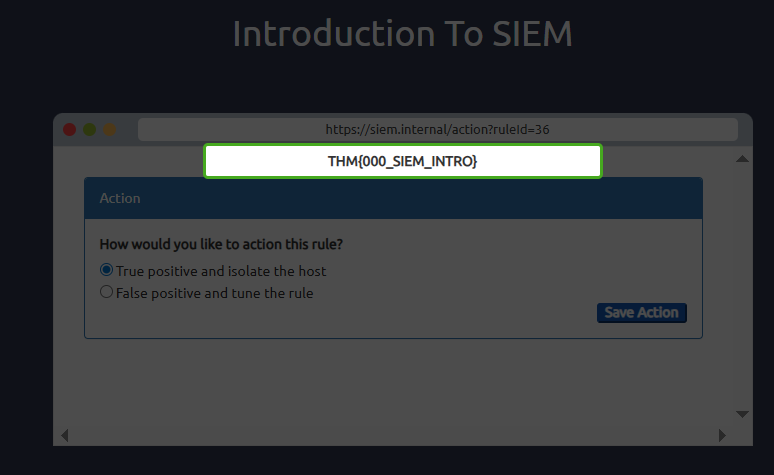Click the 'True positive and isolate the host' label
This screenshot has width=774, height=475.
pyautogui.click(x=221, y=271)
